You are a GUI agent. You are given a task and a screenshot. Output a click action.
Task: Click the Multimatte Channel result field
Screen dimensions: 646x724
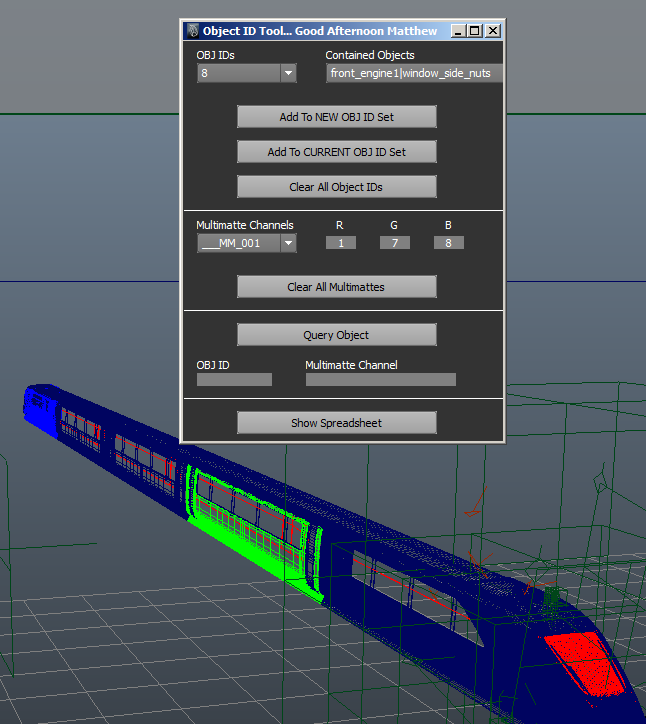[380, 380]
